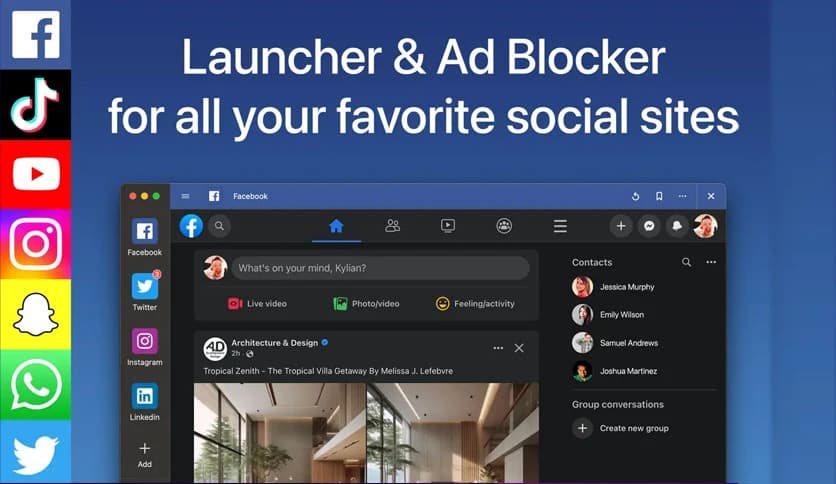Open account profile picture menu
Viewport: 836px width, 484px height.
point(705,226)
